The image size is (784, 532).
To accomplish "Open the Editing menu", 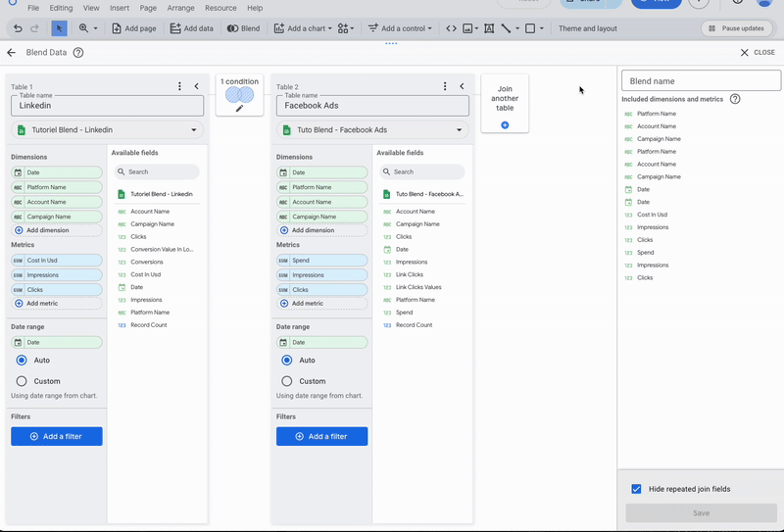I will pos(61,8).
